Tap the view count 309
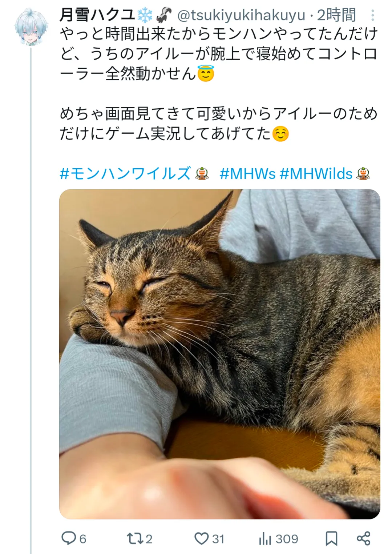392x554 pixels. (x=287, y=539)
